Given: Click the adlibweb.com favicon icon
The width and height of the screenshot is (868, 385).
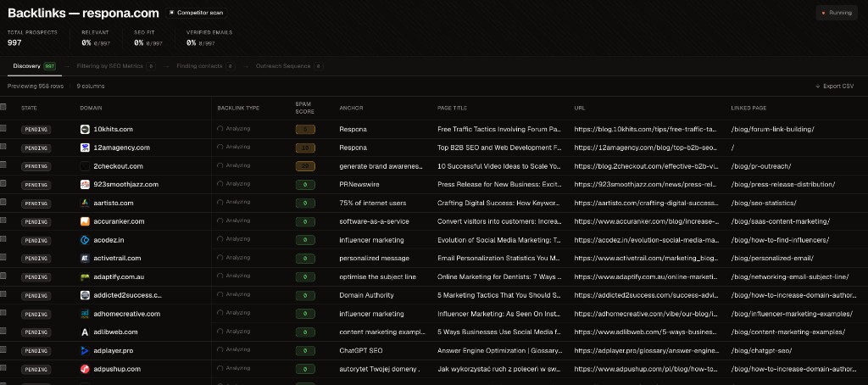Looking at the screenshot, I should (x=85, y=332).
